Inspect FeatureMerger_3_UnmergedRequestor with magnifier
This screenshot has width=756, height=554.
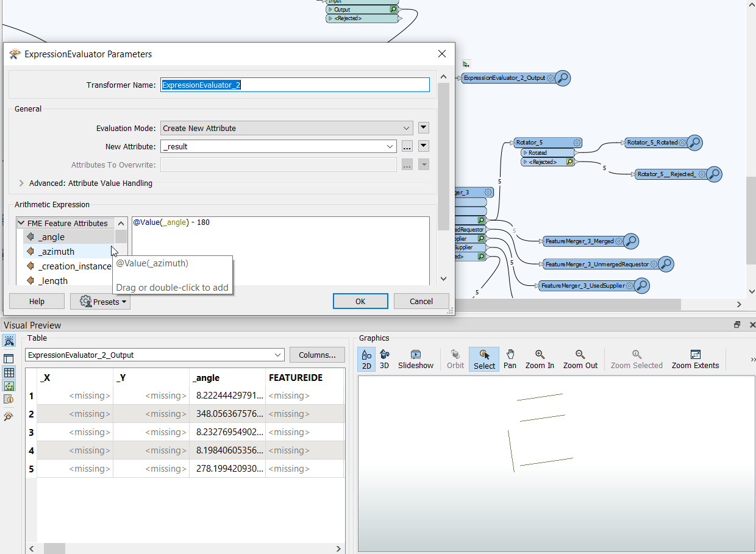pyautogui.click(x=666, y=264)
